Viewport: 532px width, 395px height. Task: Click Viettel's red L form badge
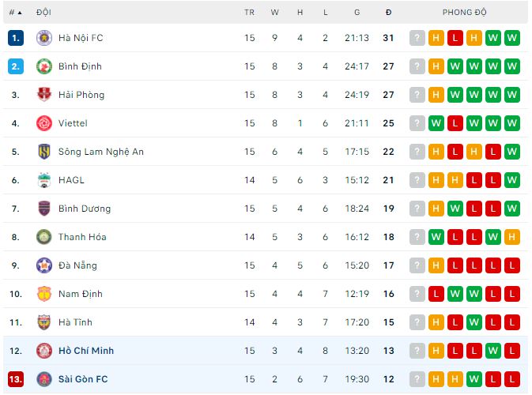pyautogui.click(x=455, y=123)
